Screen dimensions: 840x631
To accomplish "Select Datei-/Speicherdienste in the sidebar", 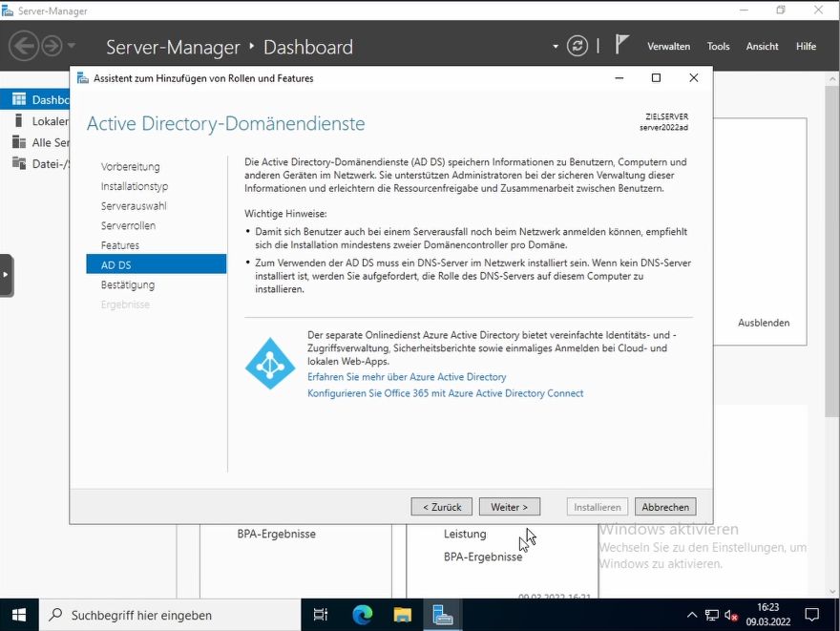I will pyautogui.click(x=34, y=164).
